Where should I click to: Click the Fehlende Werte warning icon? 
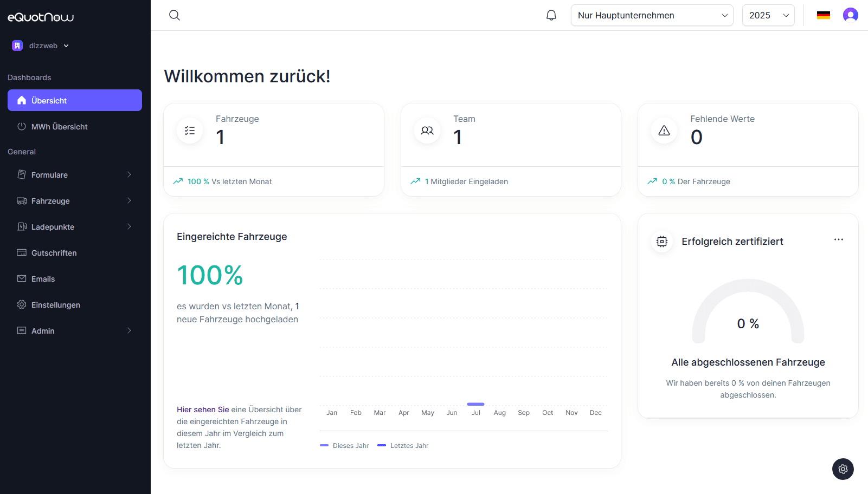[x=664, y=131]
